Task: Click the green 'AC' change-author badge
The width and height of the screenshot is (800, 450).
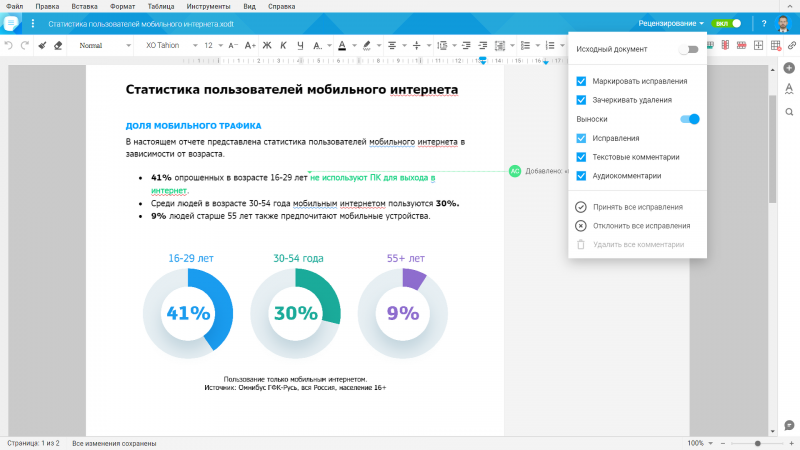Action: click(x=515, y=171)
